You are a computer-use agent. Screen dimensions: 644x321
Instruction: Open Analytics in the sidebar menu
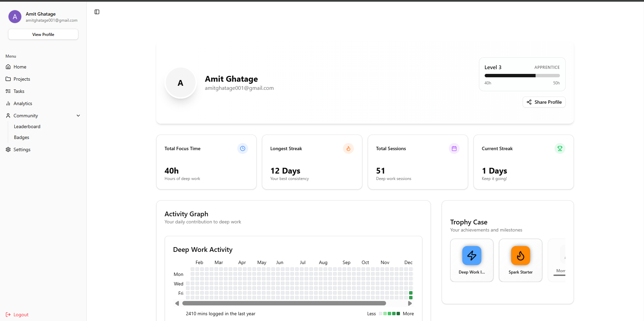tap(43, 103)
